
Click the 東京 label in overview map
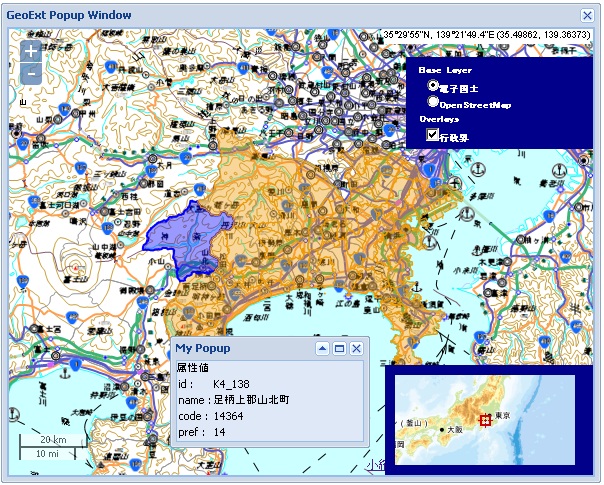click(x=502, y=415)
